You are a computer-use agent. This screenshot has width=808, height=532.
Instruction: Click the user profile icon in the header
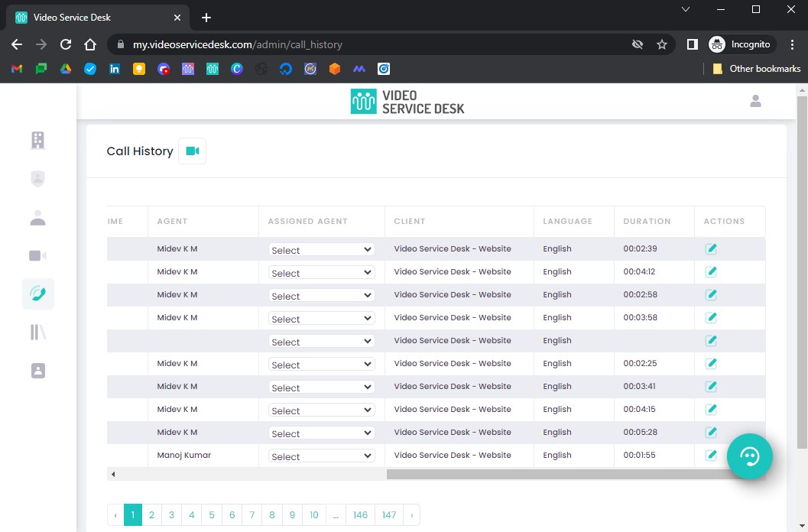tap(755, 101)
